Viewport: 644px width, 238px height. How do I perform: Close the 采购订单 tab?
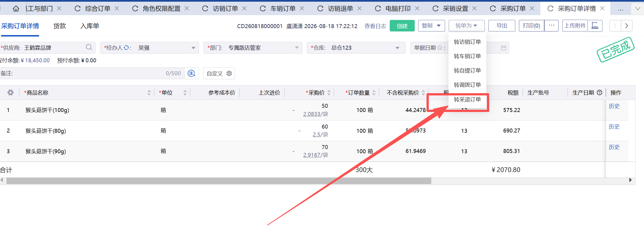[532, 8]
